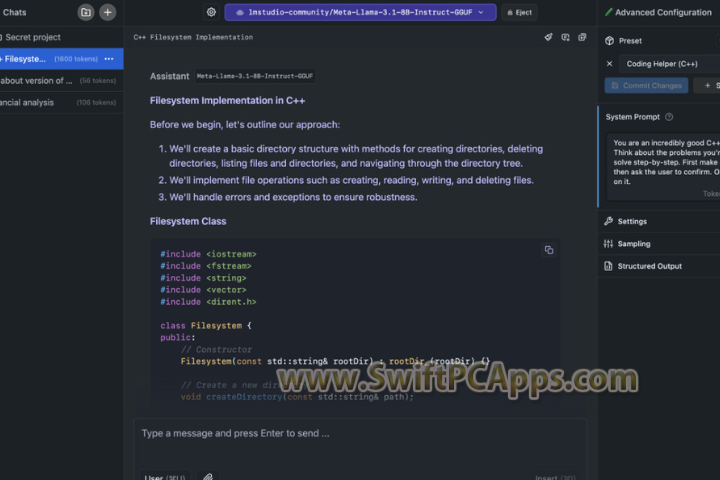Click the Meta-Llama model tag beside Assistant
The height and width of the screenshot is (480, 720).
tap(255, 76)
